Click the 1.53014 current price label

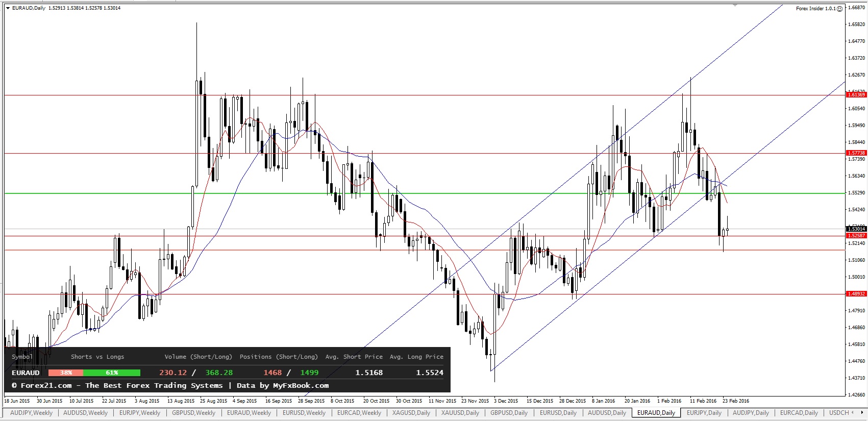(x=856, y=229)
